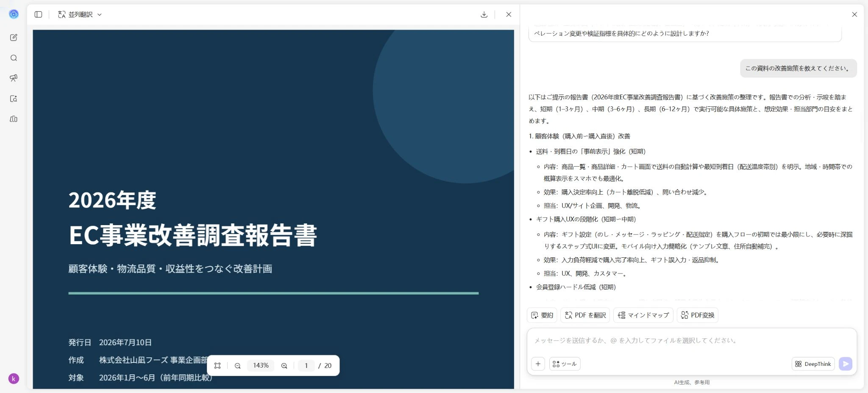This screenshot has width=868, height=393.
Task: Open the library books icon in the left sidebar
Action: coord(14,119)
